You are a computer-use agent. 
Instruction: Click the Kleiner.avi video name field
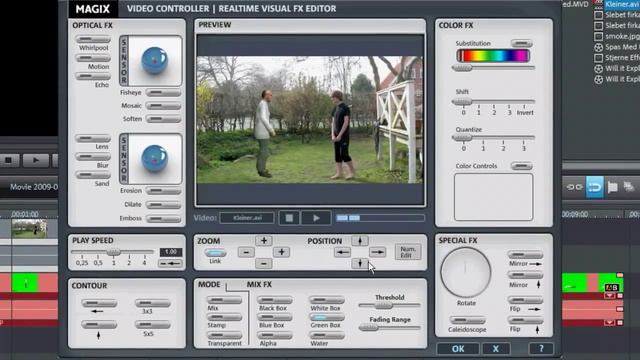[247, 218]
